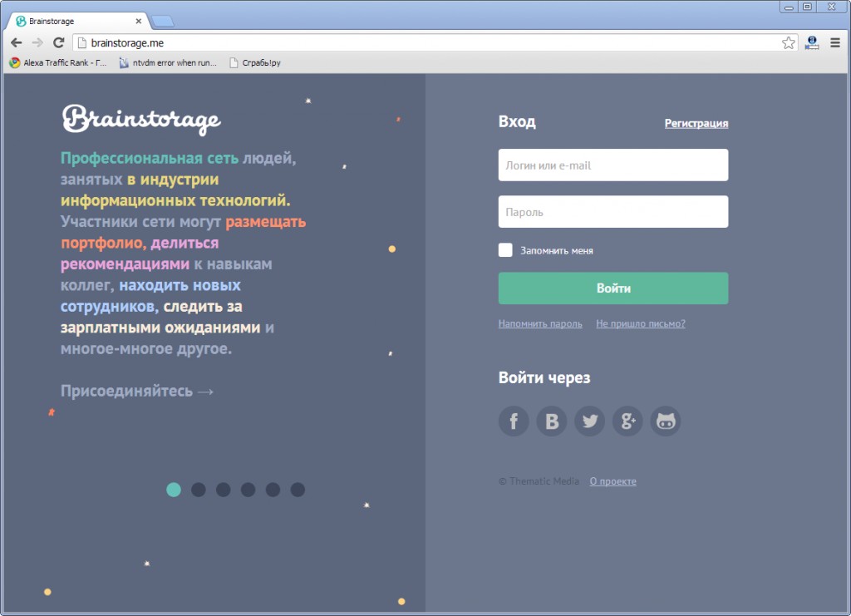This screenshot has height=616, width=851.
Task: Open the ntvdm error bookmark
Action: click(168, 63)
